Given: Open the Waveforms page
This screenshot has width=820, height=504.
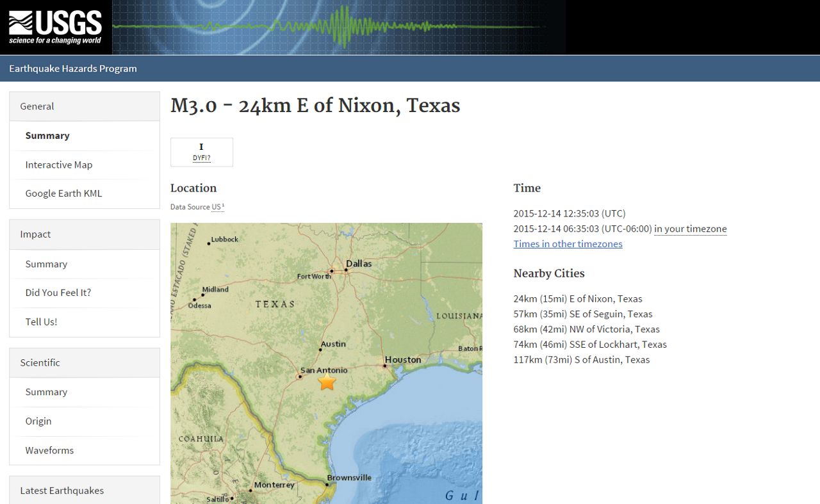Looking at the screenshot, I should tap(49, 450).
